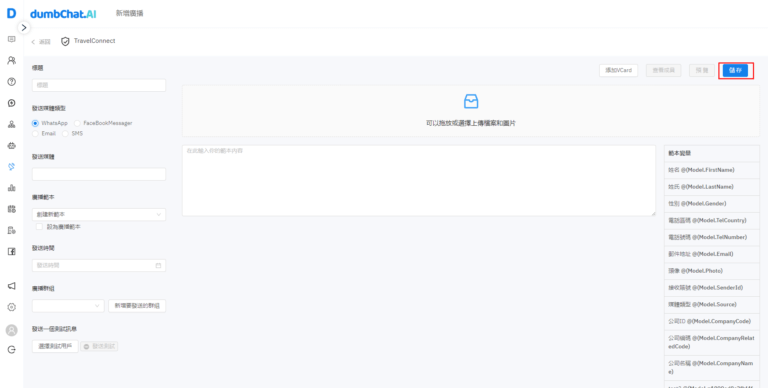This screenshot has height=388, width=768.
Task: Open the 創建新範本 template dropdown
Action: coord(99,215)
